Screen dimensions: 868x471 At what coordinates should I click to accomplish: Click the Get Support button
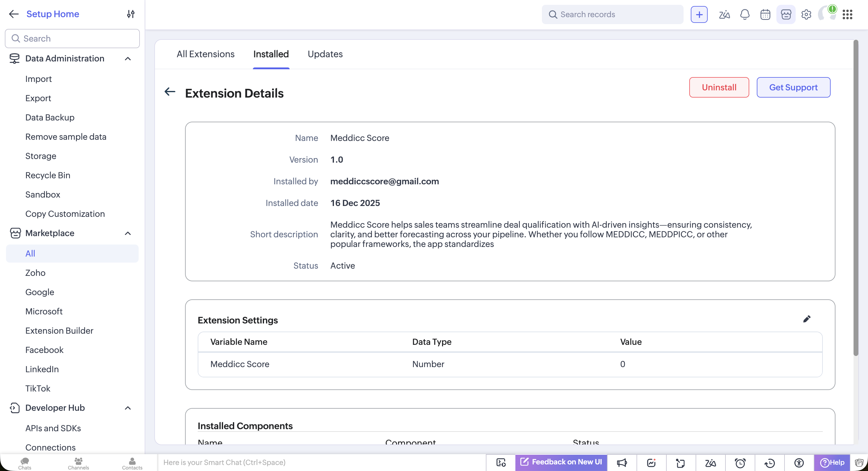tap(793, 88)
